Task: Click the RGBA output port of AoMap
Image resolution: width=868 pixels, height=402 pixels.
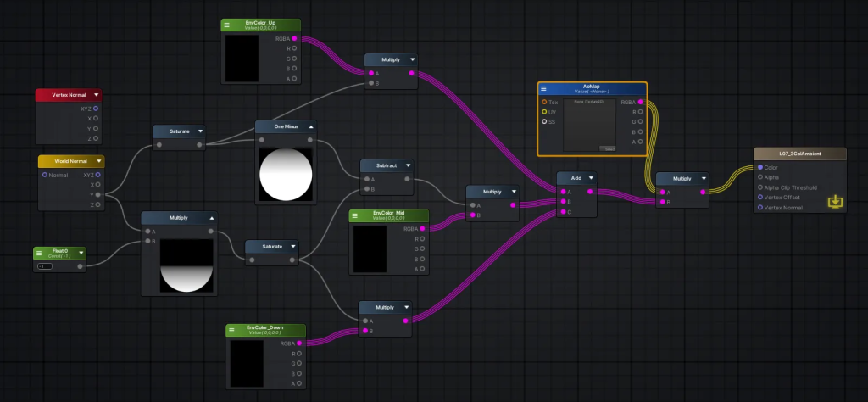Action: [x=640, y=102]
